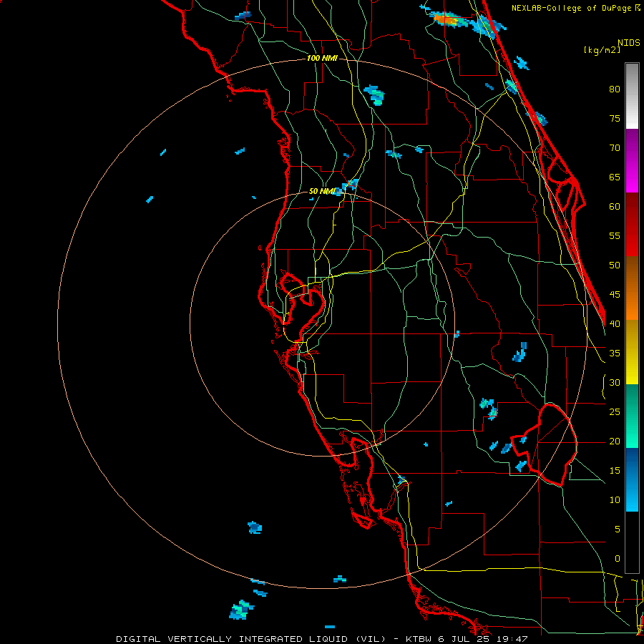644x644 pixels.
Task: Click the 40 value on color scale
Action: (x=615, y=323)
